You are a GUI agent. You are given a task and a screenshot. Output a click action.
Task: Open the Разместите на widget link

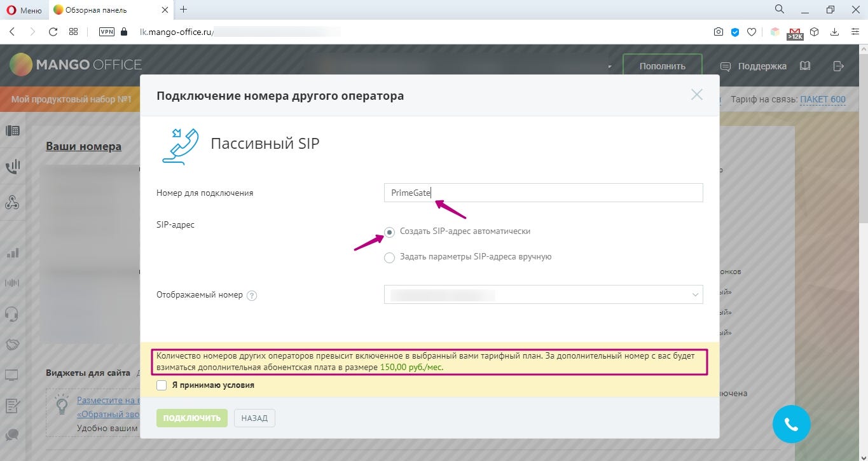click(108, 400)
